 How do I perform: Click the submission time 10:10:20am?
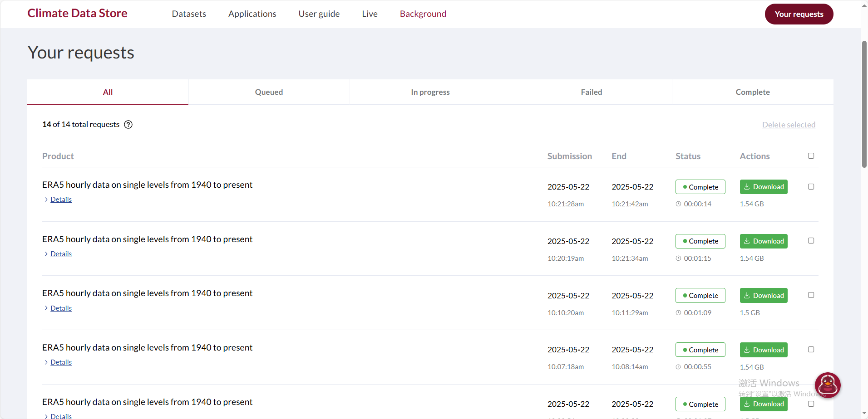(x=566, y=313)
